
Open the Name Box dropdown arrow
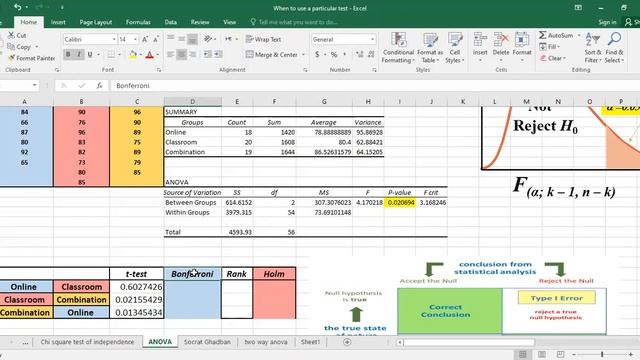[x=35, y=85]
